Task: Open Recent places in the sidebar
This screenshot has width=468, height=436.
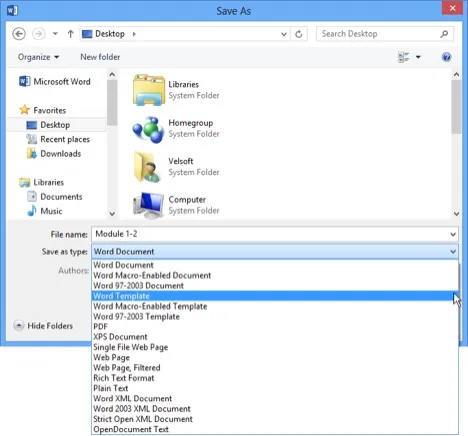Action: tap(58, 139)
